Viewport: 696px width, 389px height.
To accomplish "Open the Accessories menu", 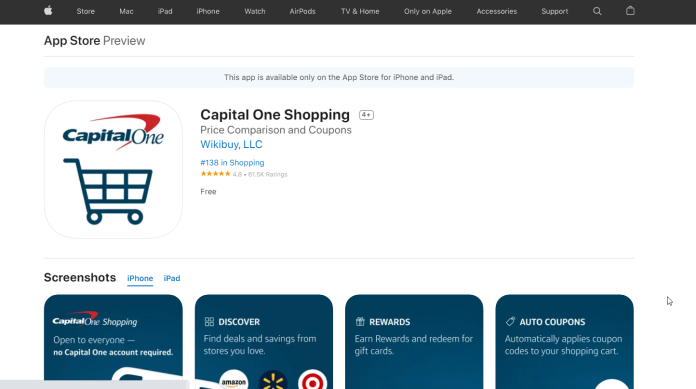I will point(497,12).
